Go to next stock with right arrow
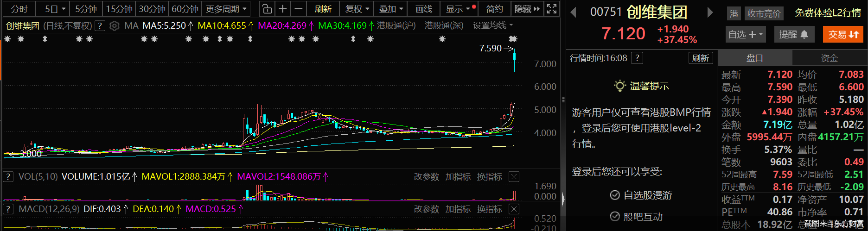This screenshot has height=231, width=868. click(x=710, y=12)
